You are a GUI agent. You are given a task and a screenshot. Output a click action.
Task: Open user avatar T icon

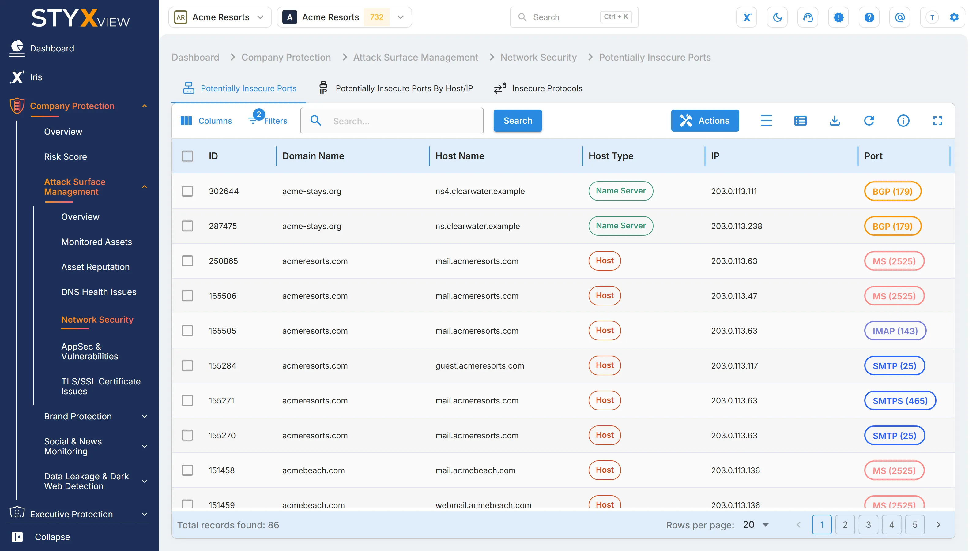tap(932, 17)
